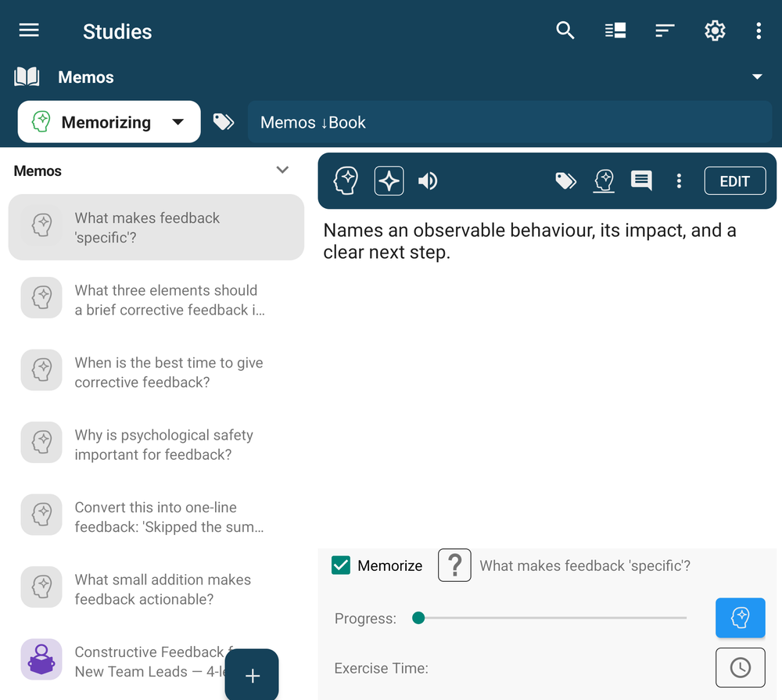Click the memo answer text
Screen dimensions: 782x700
pos(529,241)
